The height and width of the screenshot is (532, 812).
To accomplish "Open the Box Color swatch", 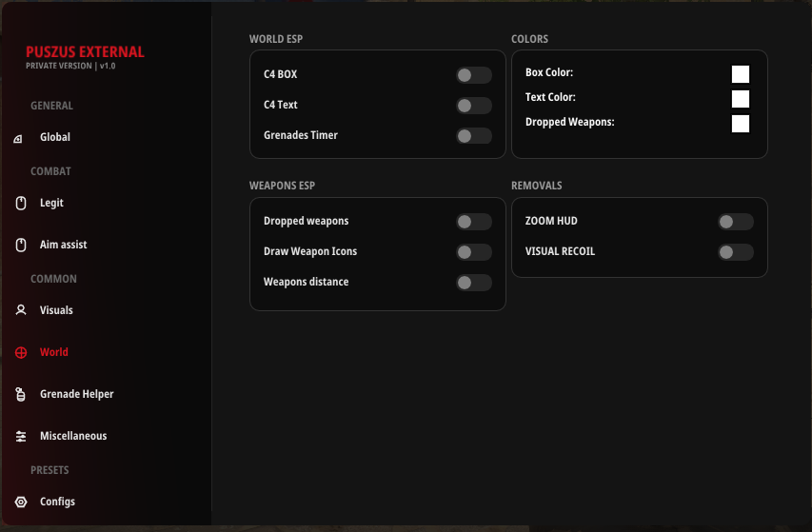I will (x=741, y=74).
